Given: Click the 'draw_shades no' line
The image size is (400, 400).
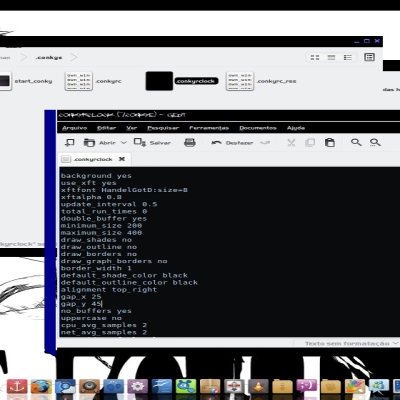Looking at the screenshot, I should 96,240.
